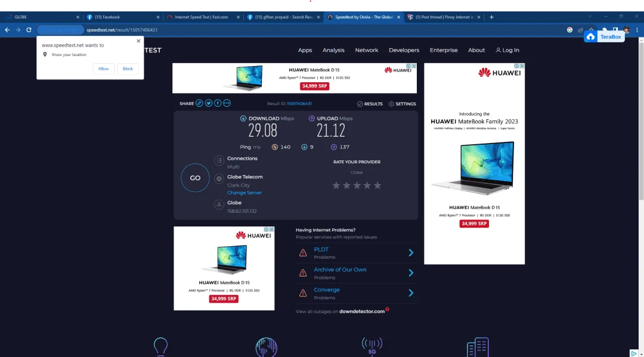Select the Post thread Pinoy Internet tab
The height and width of the screenshot is (357, 644).
[x=444, y=17]
